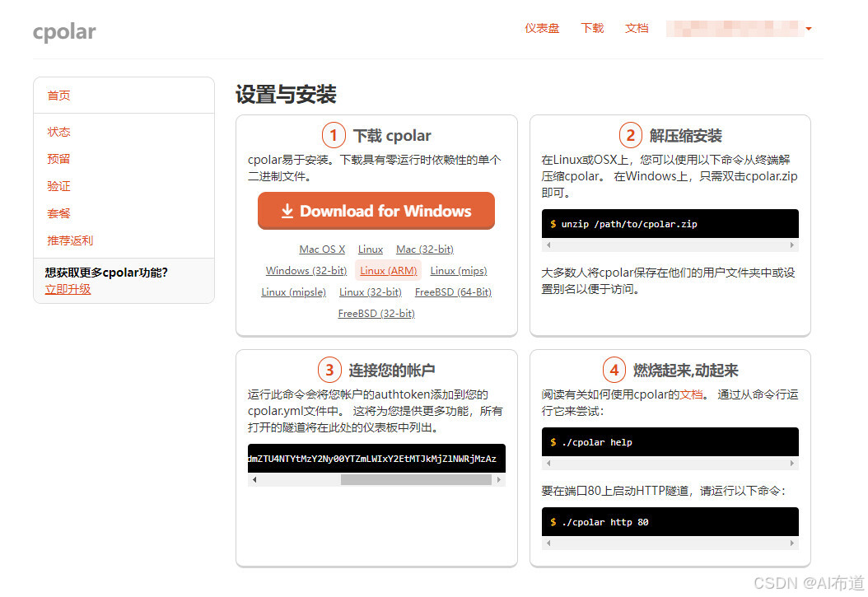
Task: Download the FreeBSD (64-Bit) version
Action: [x=453, y=292]
